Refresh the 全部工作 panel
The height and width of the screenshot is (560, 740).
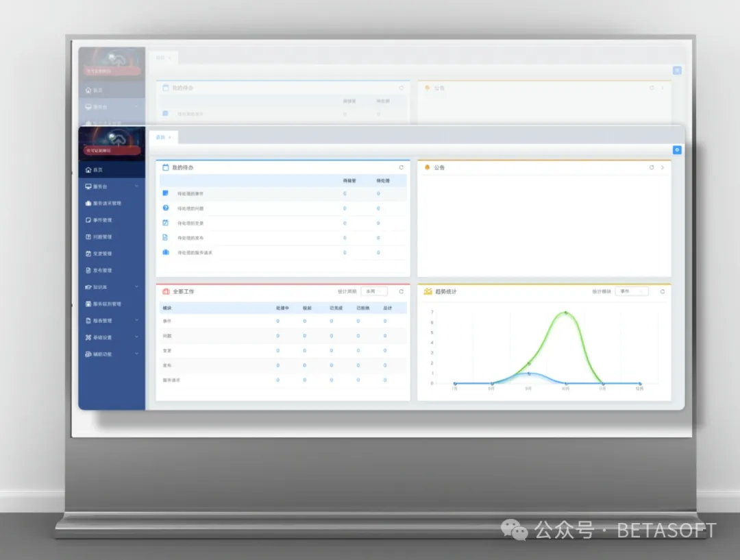pos(401,291)
